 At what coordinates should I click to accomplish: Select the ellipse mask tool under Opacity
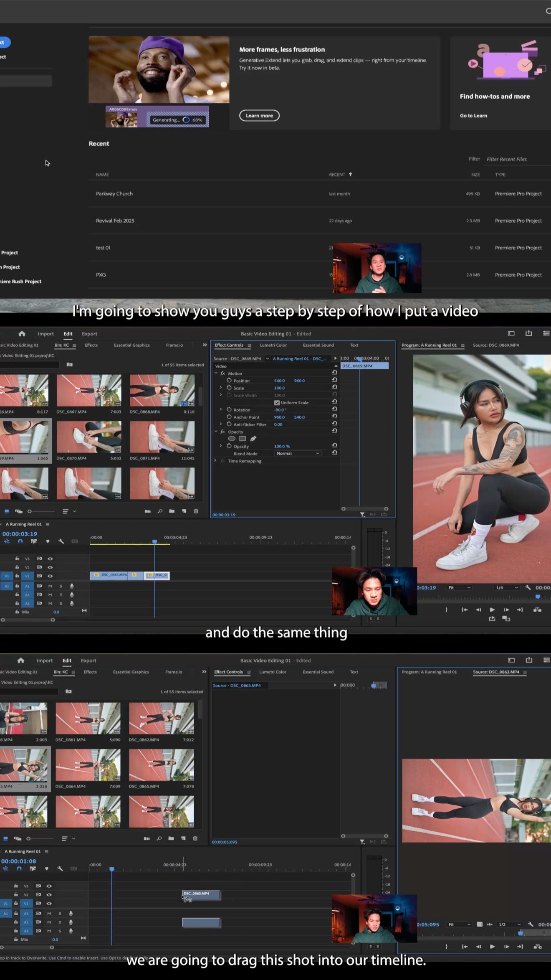click(x=232, y=439)
